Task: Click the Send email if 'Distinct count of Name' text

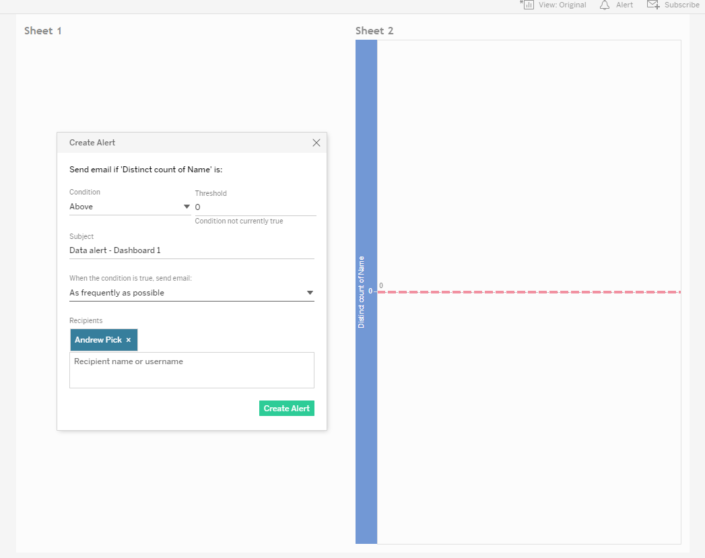Action: pos(146,170)
